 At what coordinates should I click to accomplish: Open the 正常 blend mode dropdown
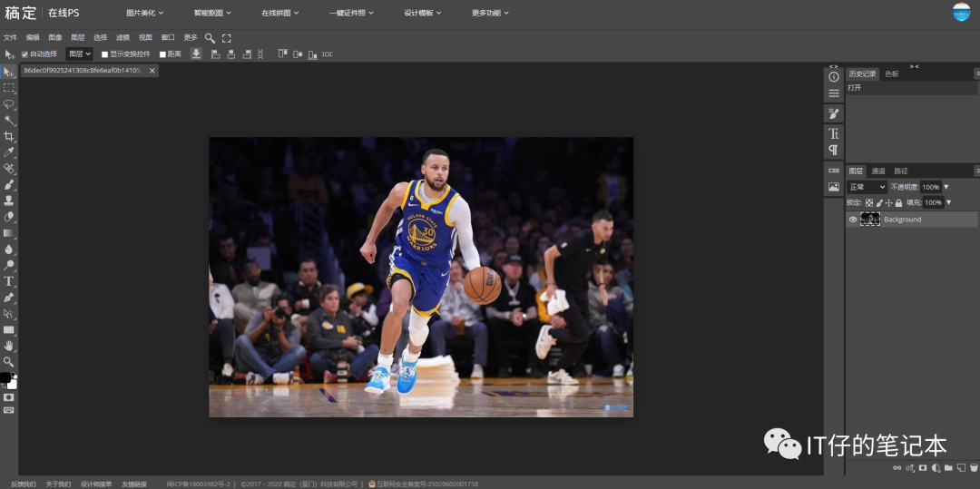pos(867,187)
